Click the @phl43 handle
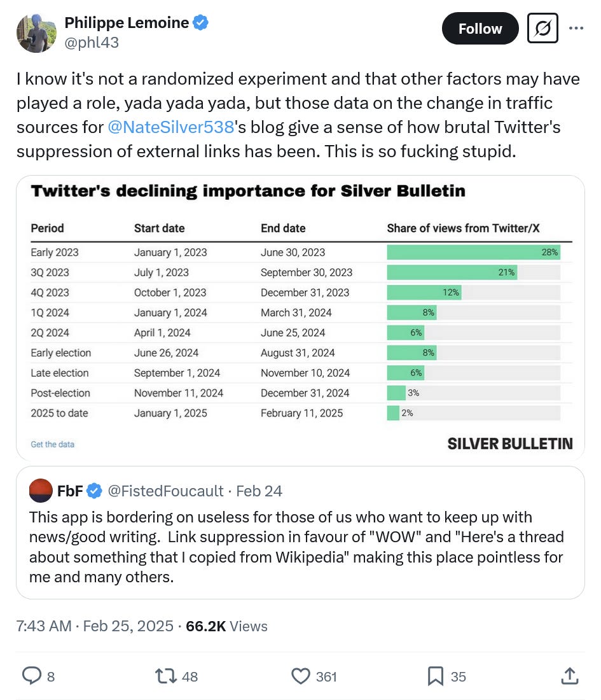This screenshot has width=601, height=700. [92, 43]
